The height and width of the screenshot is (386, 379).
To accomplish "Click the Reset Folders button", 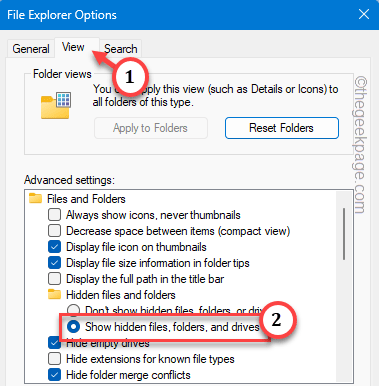I will (x=282, y=128).
